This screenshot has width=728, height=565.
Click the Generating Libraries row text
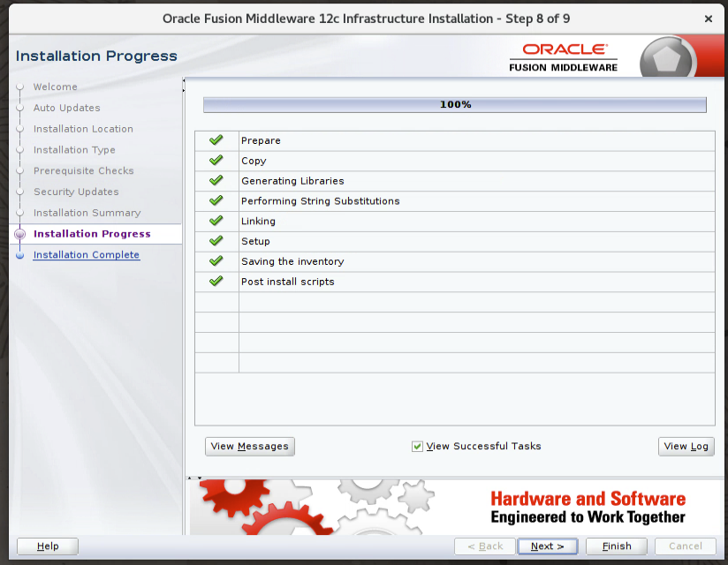pos(292,181)
